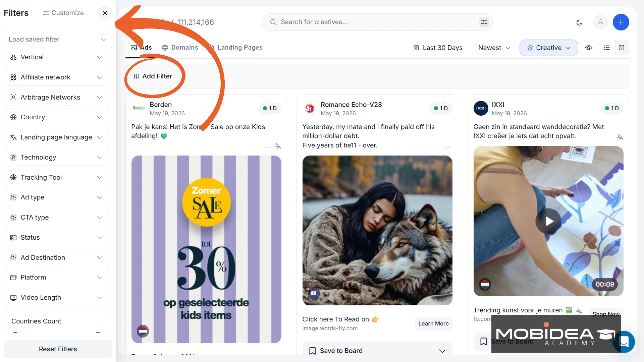Expand the Country filter
Viewport: 644px width, 362px height.
(56, 117)
